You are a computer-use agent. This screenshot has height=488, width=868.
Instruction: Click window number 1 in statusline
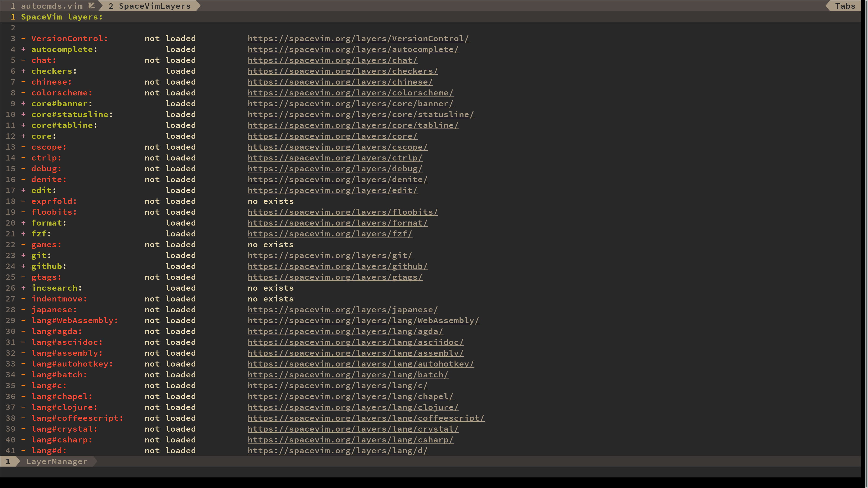[x=8, y=461]
